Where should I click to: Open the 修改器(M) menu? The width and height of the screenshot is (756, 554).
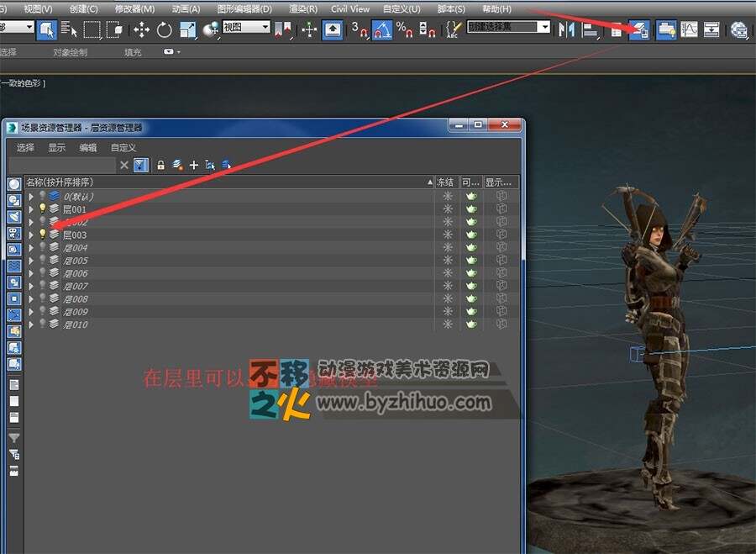click(x=134, y=9)
